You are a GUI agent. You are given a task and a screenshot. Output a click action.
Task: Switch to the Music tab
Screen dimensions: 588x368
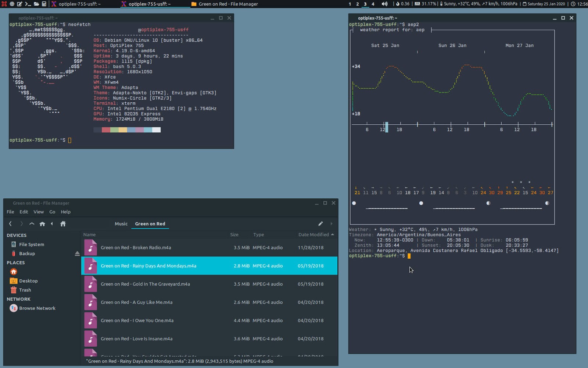click(x=121, y=223)
